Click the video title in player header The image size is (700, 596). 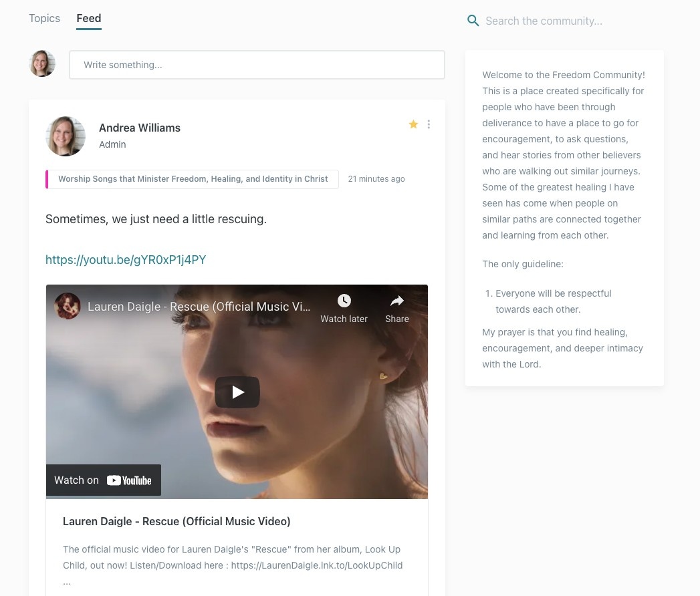coord(199,307)
